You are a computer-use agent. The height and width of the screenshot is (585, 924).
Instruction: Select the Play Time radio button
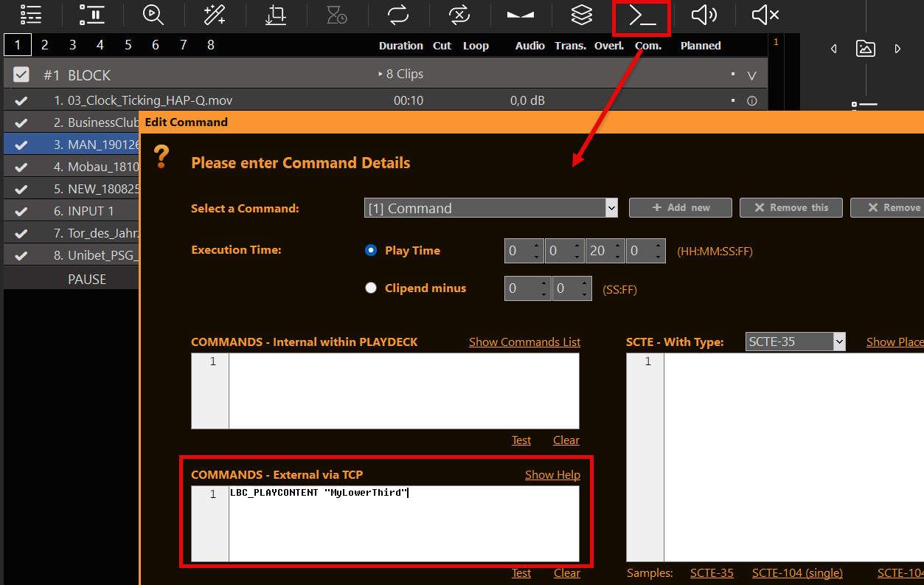pyautogui.click(x=371, y=250)
